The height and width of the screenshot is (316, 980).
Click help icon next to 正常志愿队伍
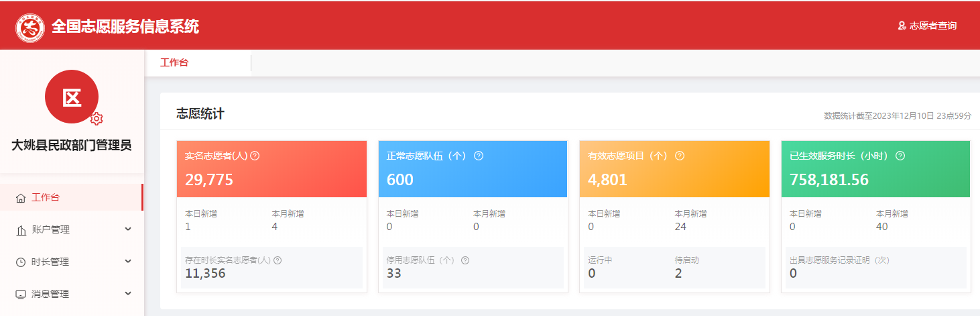pos(479,156)
